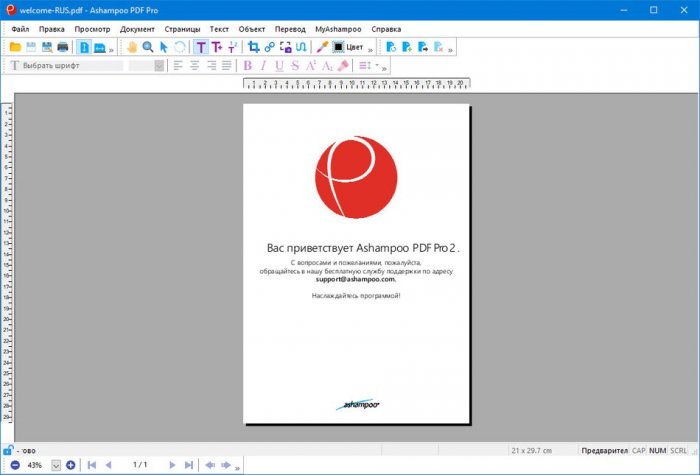
Task: Click the Open file folder icon
Action: pos(15,47)
